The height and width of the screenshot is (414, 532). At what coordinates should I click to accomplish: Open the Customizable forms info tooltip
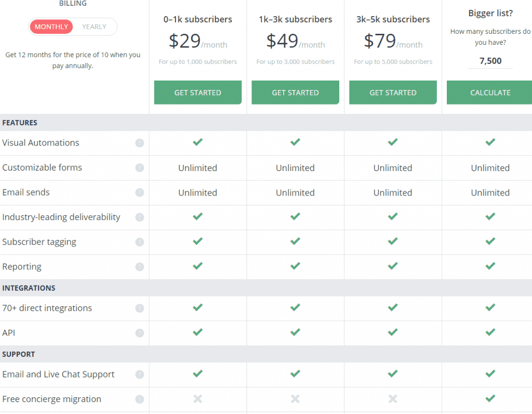[139, 167]
